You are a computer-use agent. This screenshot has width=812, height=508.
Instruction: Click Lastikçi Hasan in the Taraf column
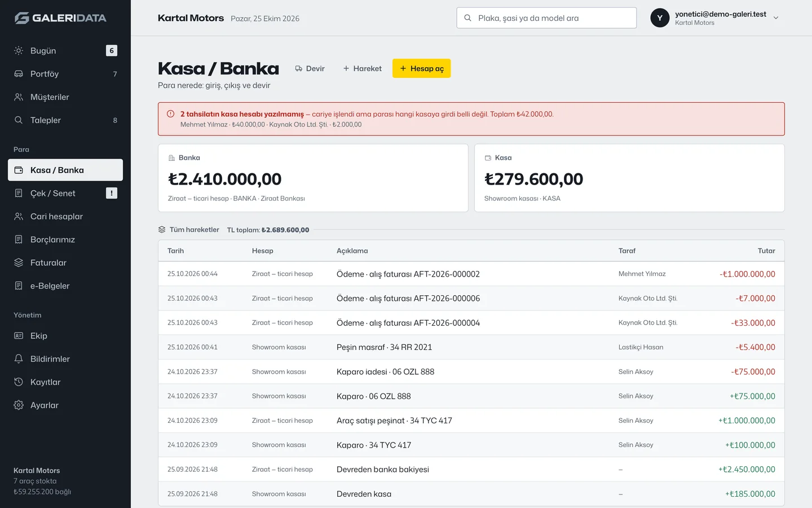[x=641, y=347]
